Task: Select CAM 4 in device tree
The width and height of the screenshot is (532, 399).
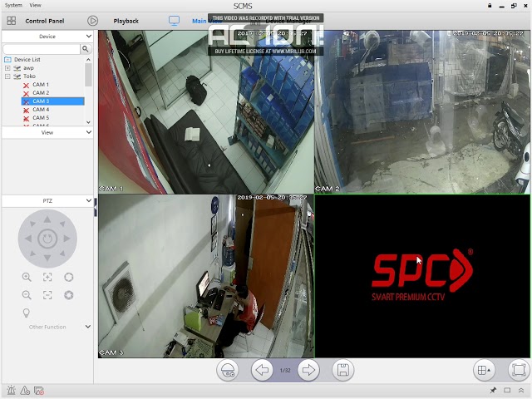Action: point(41,109)
